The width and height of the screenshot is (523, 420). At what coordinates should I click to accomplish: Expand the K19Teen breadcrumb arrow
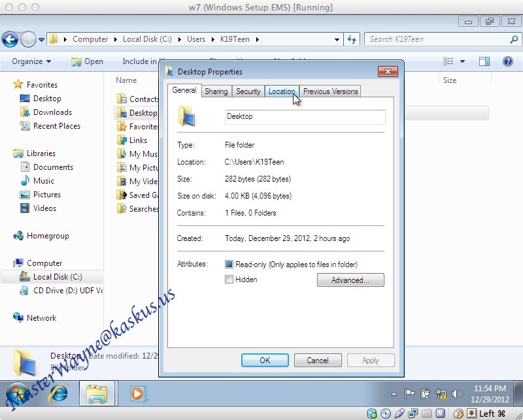click(257, 39)
